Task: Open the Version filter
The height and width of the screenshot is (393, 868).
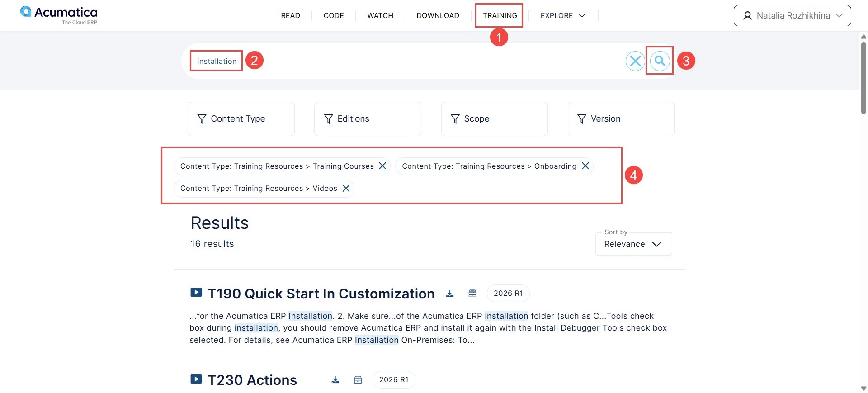Action: click(x=621, y=119)
